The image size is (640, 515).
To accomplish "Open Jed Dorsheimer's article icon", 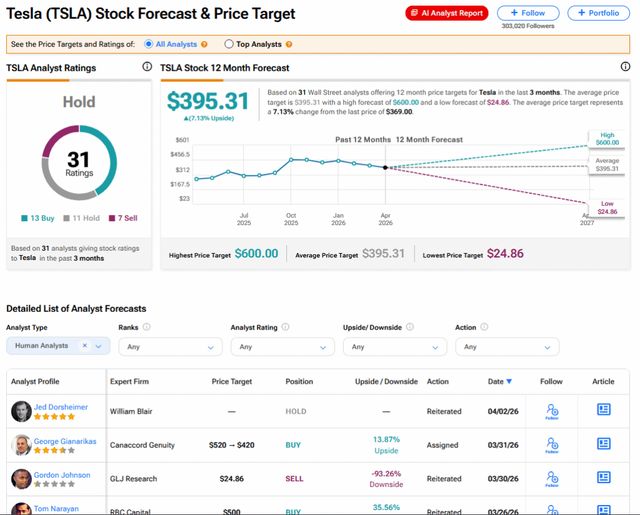I will point(603,410).
